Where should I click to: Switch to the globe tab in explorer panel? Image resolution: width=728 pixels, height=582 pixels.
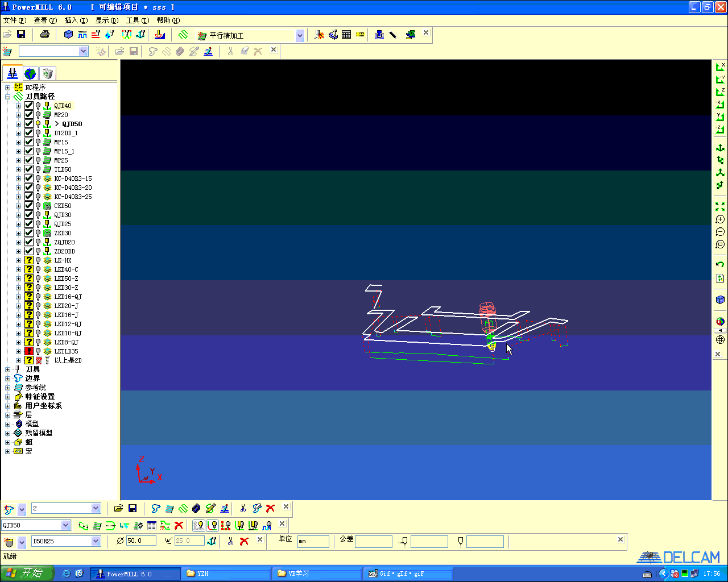point(30,73)
